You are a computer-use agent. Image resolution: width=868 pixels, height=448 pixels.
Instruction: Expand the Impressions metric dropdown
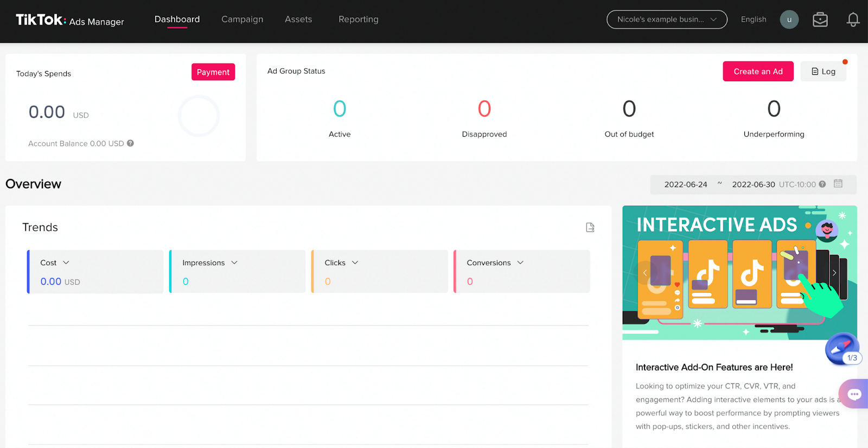234,263
